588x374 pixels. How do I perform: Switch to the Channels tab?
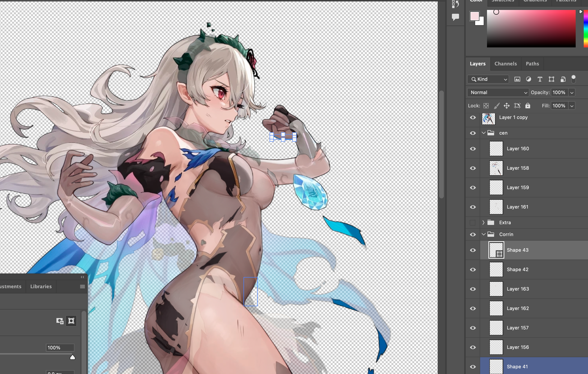(505, 64)
